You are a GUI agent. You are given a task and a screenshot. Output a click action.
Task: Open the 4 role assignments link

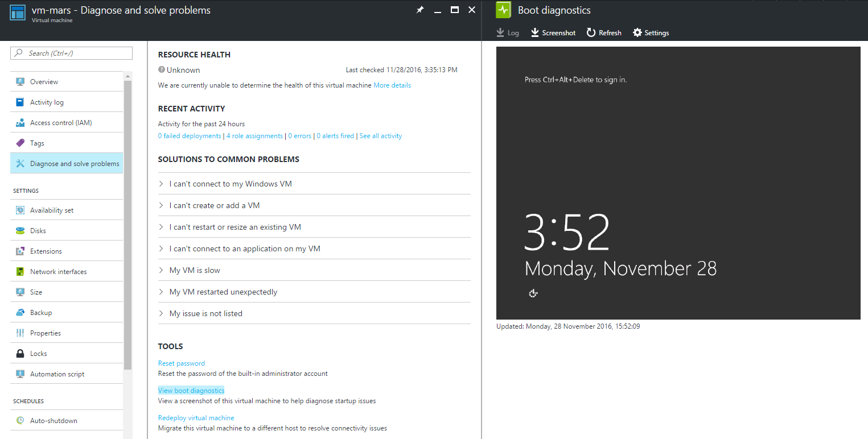254,136
